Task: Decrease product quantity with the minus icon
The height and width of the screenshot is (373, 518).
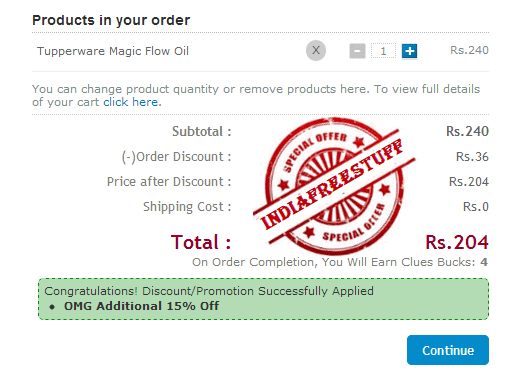Action: click(357, 51)
